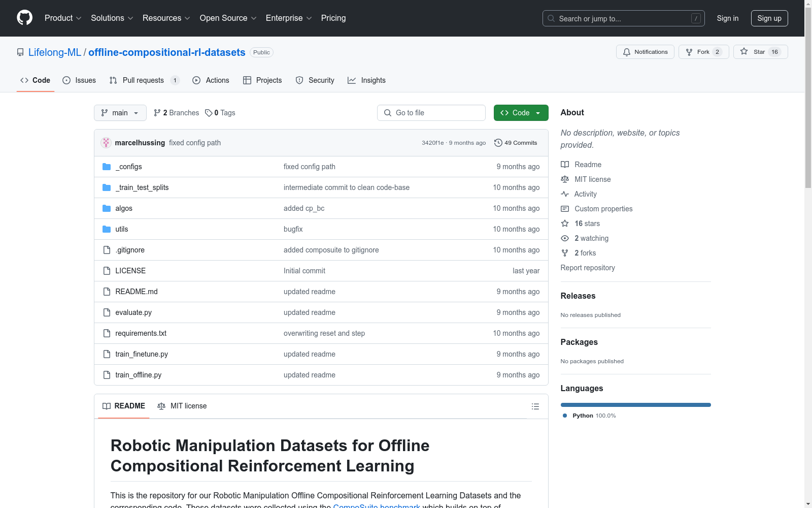
Task: Click the 49 Commits link
Action: click(516, 143)
